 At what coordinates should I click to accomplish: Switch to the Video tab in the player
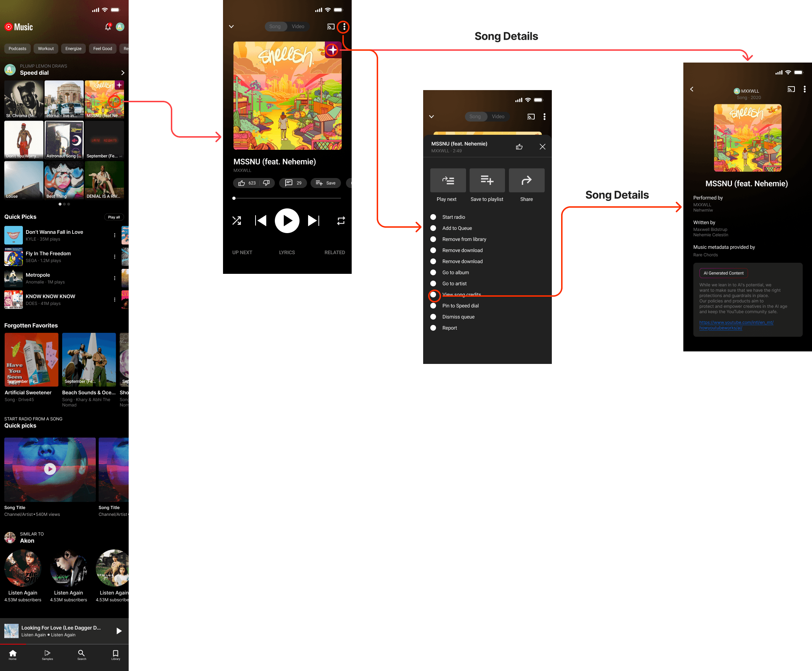[298, 27]
